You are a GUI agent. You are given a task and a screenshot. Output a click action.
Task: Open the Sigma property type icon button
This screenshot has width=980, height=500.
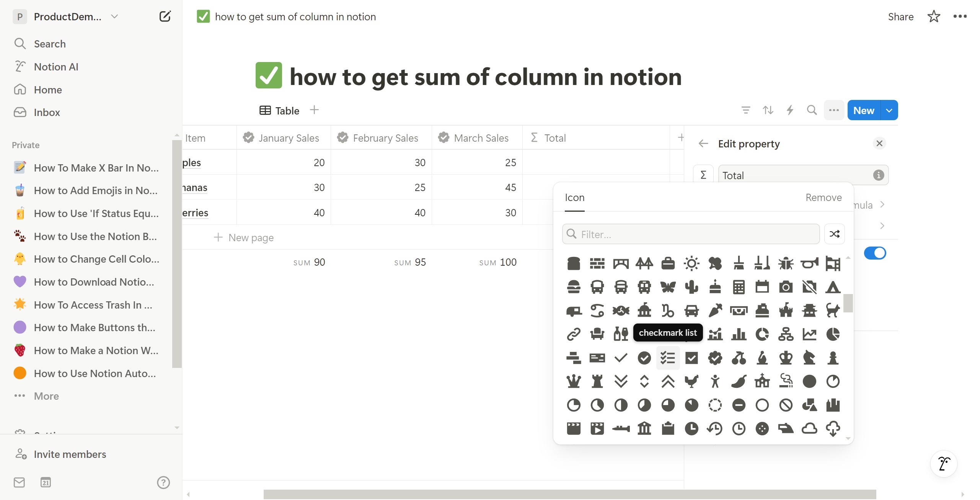(x=703, y=175)
